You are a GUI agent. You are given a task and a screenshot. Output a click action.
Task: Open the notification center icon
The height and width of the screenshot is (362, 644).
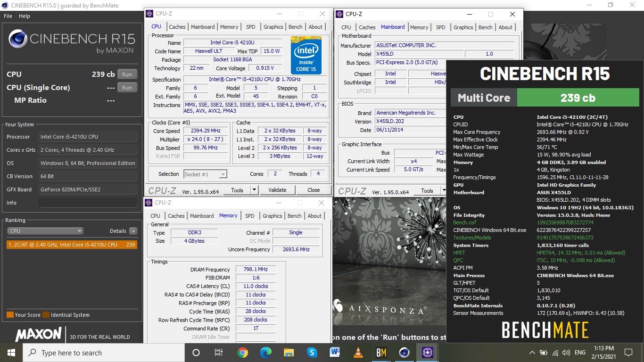pos(628,353)
